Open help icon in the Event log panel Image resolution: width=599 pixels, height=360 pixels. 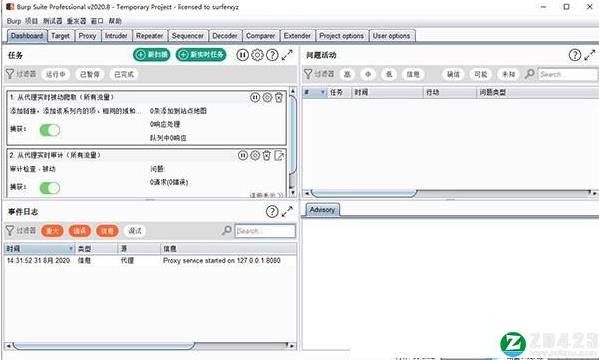click(272, 211)
